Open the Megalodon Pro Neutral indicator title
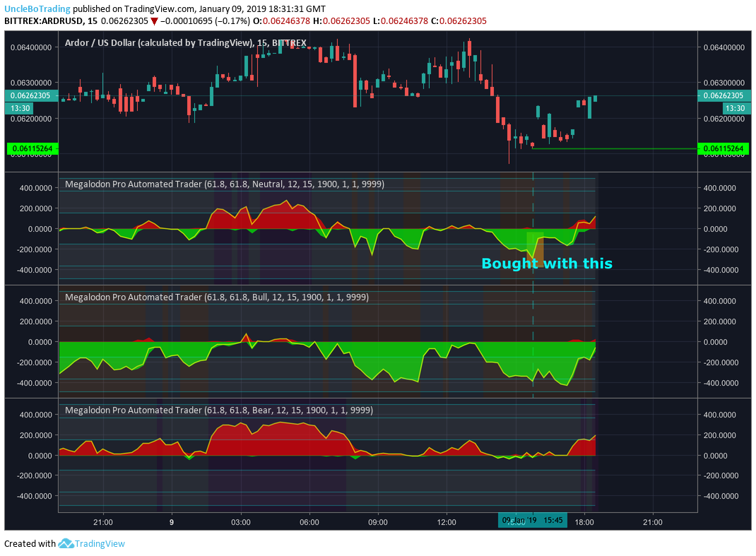The width and height of the screenshot is (756, 556). pos(225,184)
